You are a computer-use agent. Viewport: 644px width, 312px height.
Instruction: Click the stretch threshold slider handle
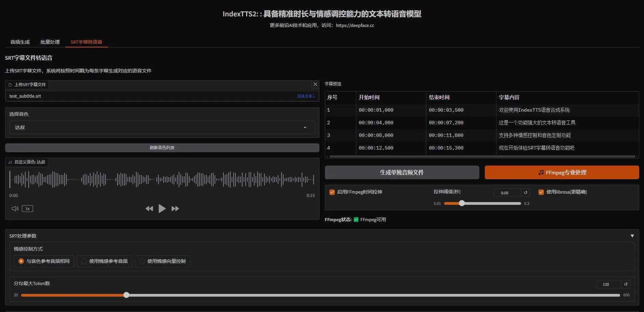tap(462, 203)
